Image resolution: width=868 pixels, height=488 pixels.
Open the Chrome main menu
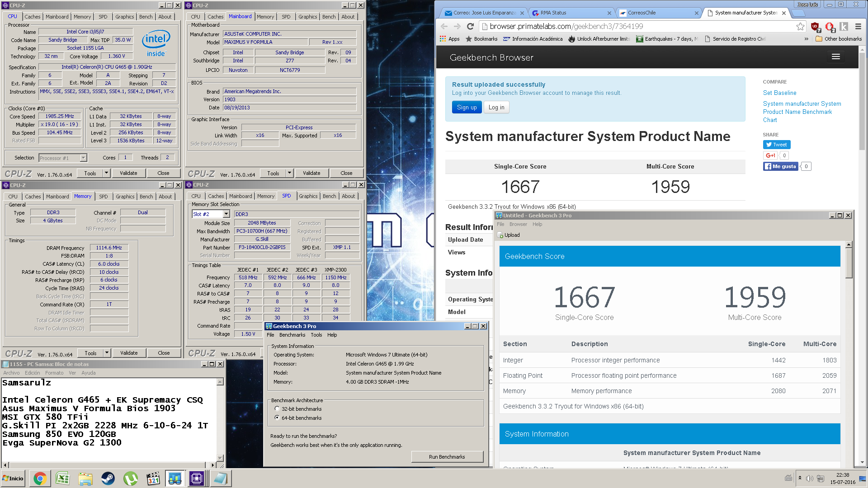pos(858,27)
